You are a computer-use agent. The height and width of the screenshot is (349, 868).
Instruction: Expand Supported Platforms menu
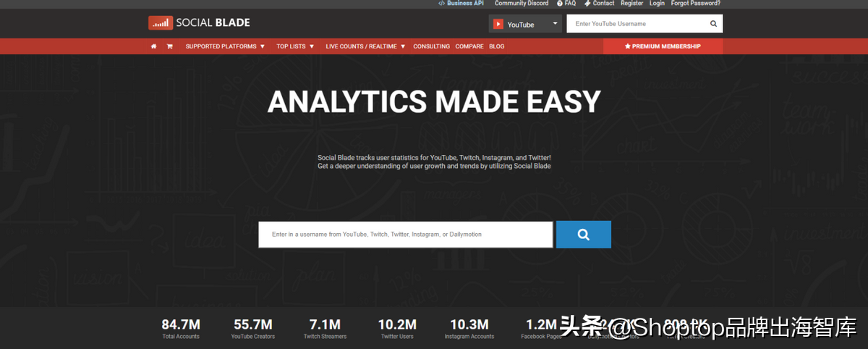(225, 46)
